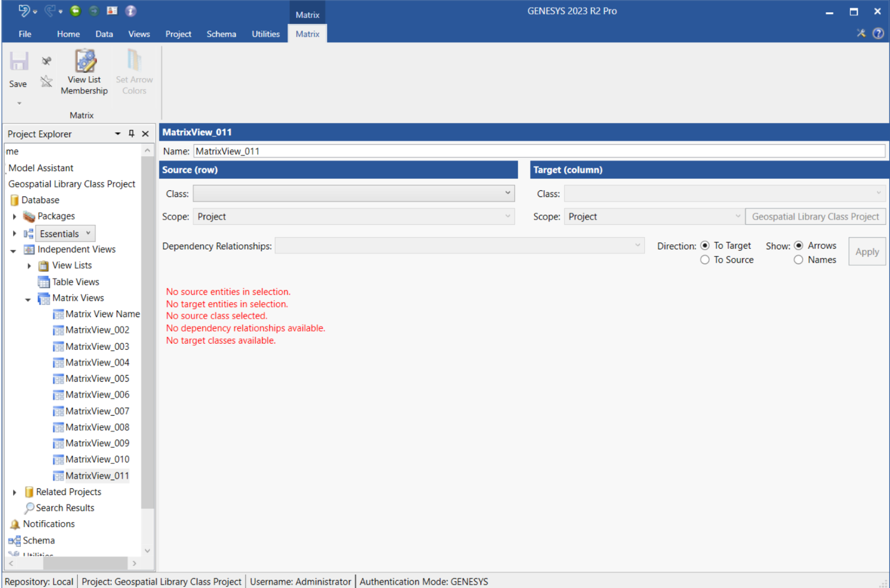Open the Source Class dropdown
Image resolution: width=890 pixels, height=588 pixels.
pyautogui.click(x=353, y=194)
